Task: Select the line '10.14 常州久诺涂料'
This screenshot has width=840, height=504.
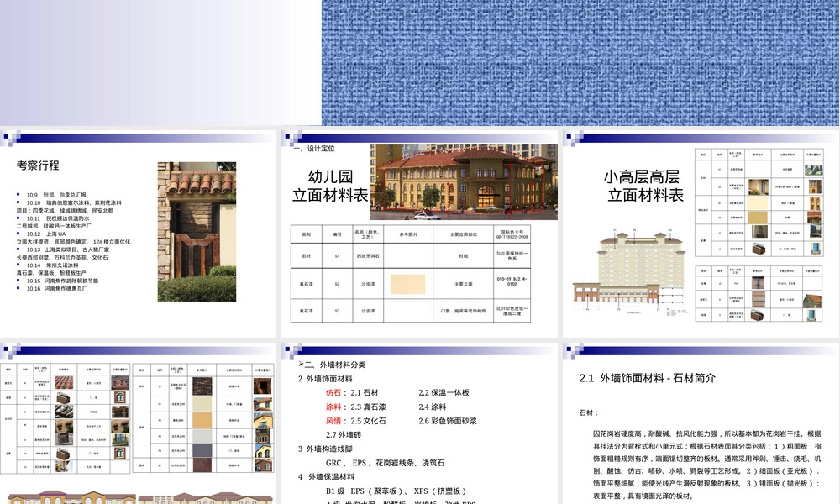Action: click(x=52, y=265)
